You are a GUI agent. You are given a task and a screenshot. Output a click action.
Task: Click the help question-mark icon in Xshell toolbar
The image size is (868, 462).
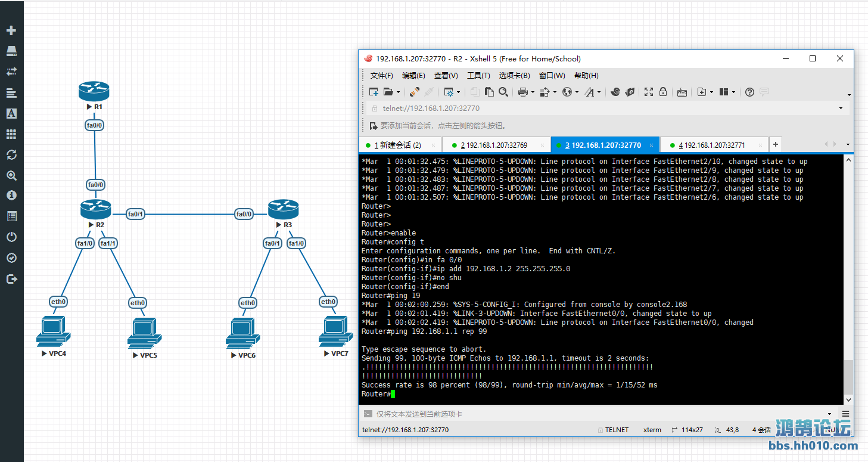750,92
